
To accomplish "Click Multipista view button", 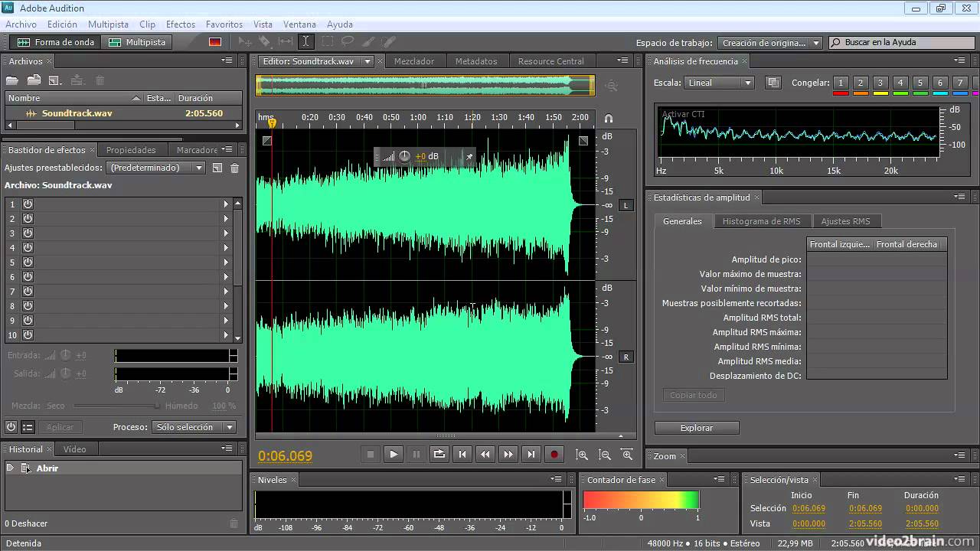I will click(137, 42).
